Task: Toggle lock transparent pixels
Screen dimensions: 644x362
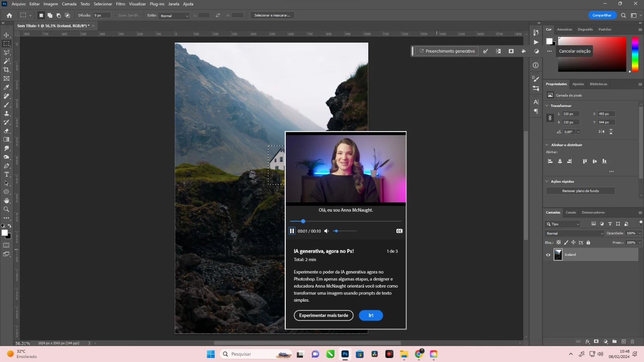Action: click(x=559, y=243)
